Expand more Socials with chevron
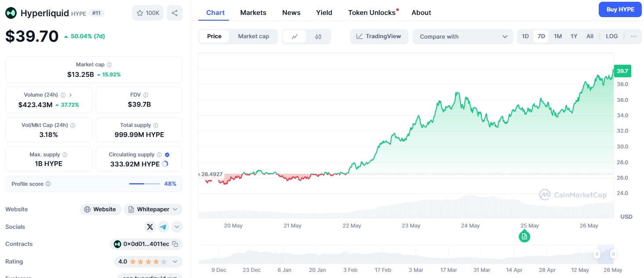 point(177,227)
